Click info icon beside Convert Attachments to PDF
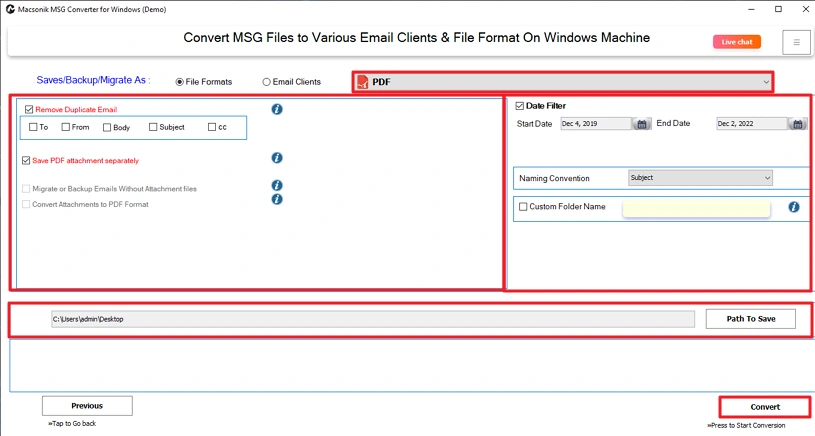The width and height of the screenshot is (815, 436). (277, 199)
